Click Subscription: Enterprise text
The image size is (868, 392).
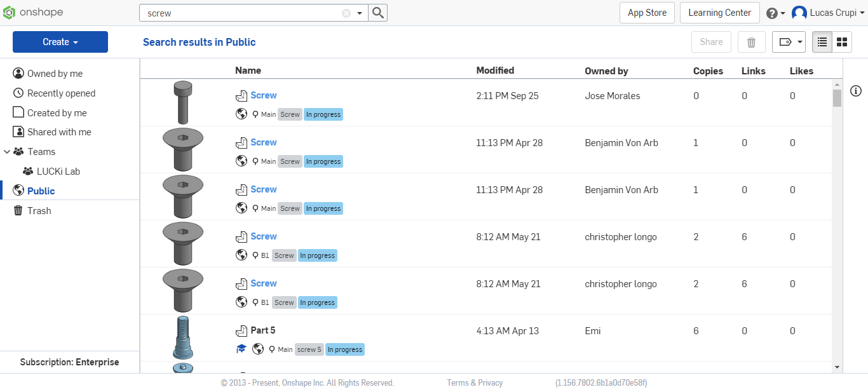[69, 362]
